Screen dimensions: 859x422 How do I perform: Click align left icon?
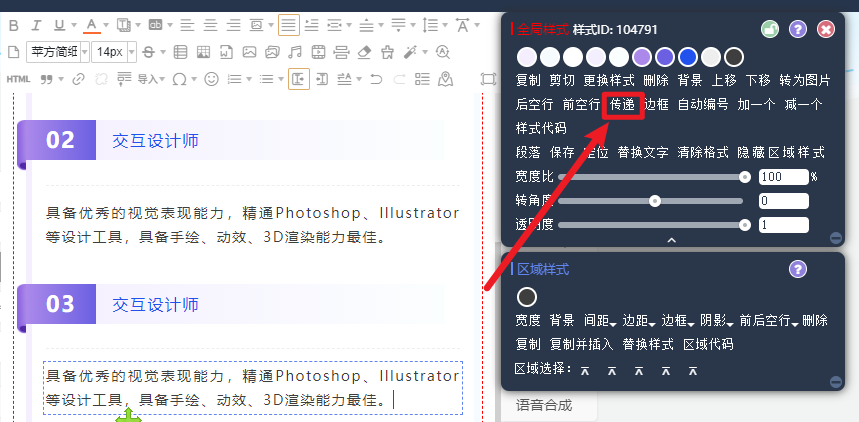click(x=187, y=25)
